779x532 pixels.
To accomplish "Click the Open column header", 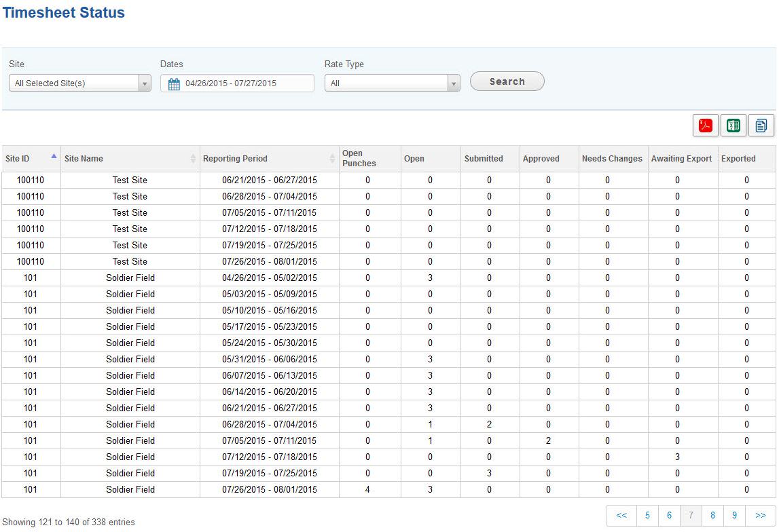I will pos(430,159).
